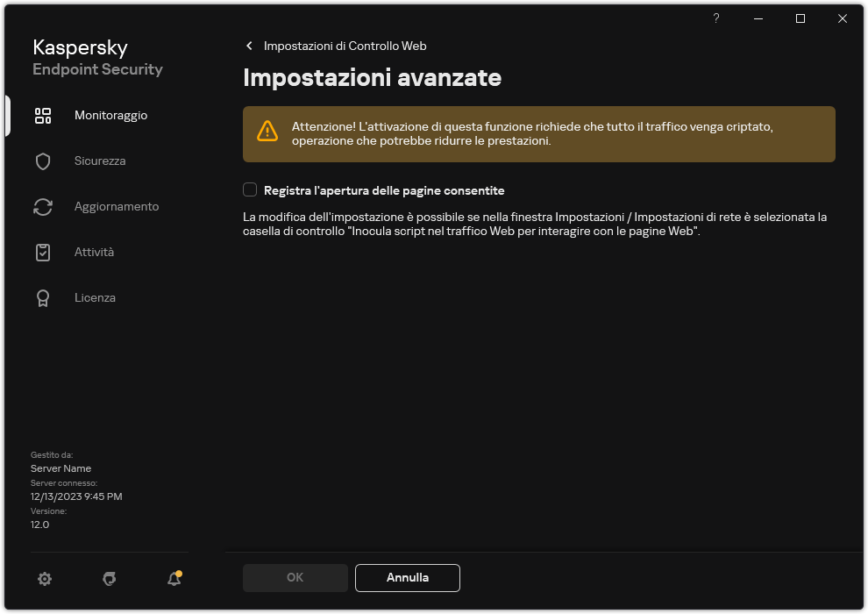Click the Aggiornamento refresh icon
Screen dimensions: 868x614
43,206
